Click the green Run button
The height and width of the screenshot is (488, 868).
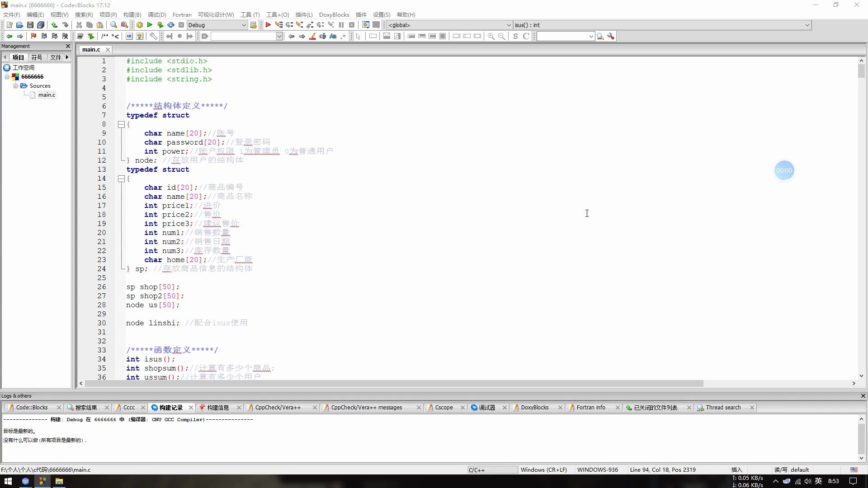tap(150, 25)
